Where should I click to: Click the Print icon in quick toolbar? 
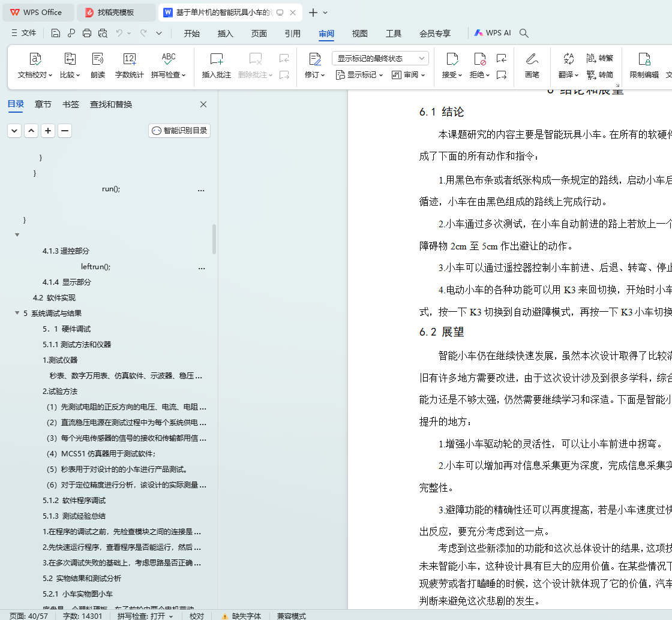point(87,34)
